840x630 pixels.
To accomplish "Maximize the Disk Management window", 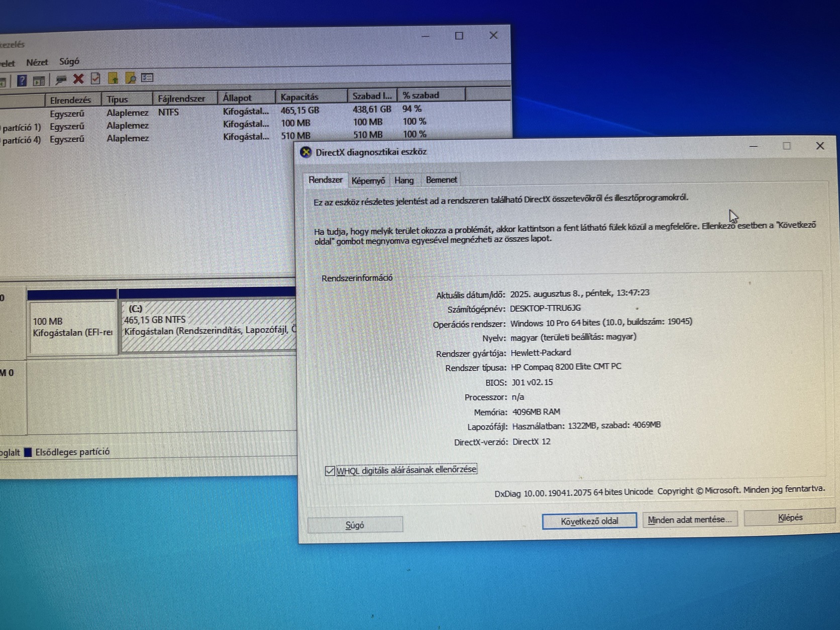I will 459,36.
